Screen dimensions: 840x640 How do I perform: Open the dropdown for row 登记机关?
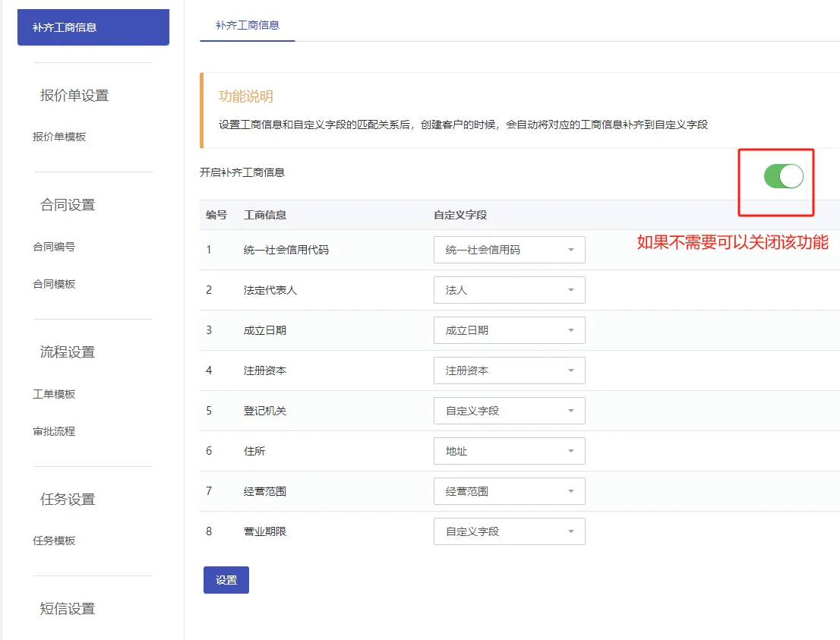coord(509,410)
